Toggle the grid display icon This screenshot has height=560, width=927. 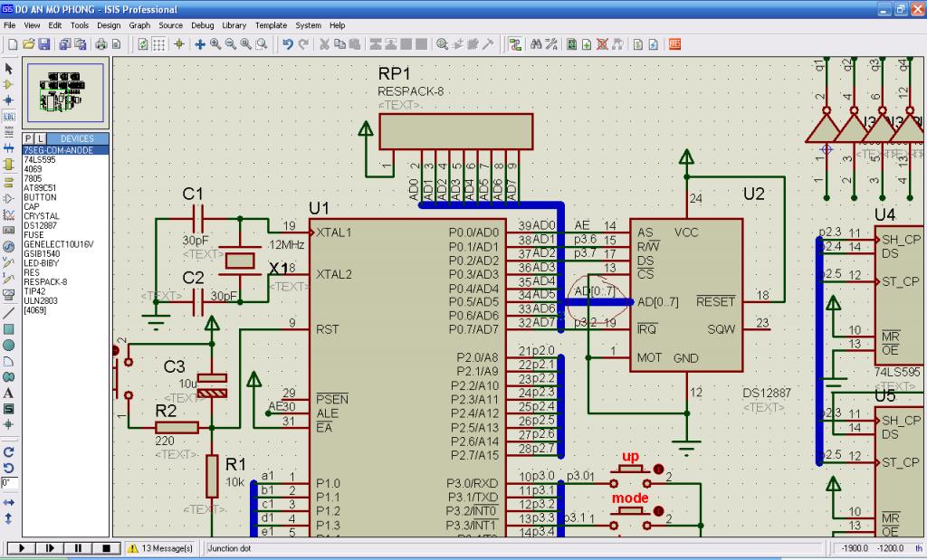(x=158, y=43)
